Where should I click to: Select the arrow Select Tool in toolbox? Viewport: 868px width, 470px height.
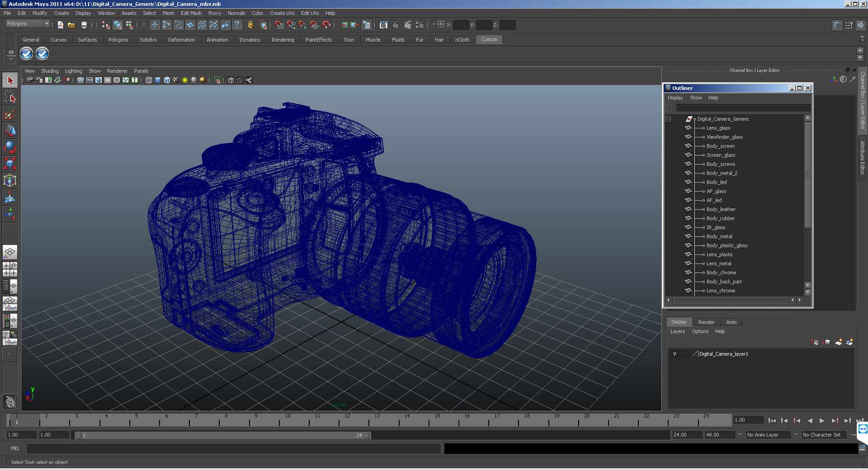(x=10, y=81)
